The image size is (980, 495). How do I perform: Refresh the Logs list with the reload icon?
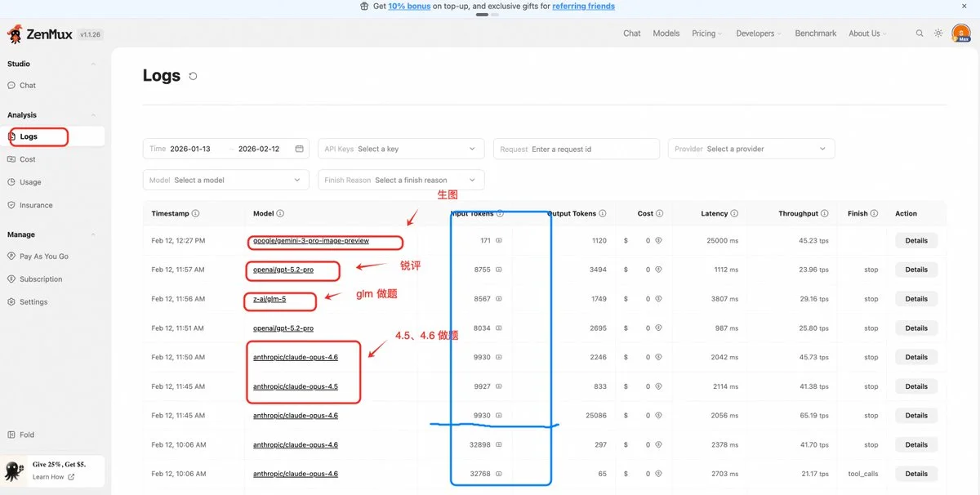(x=193, y=76)
